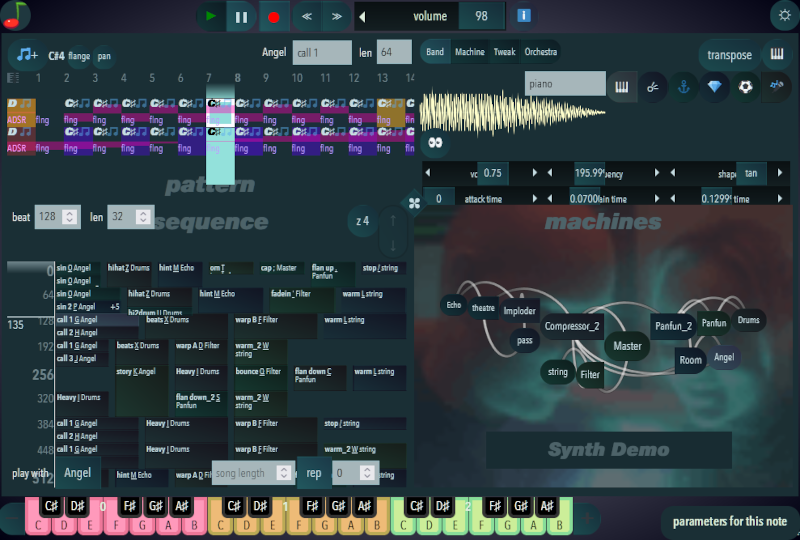Select pattern step column 13 header
The image size is (800, 540).
coord(382,78)
